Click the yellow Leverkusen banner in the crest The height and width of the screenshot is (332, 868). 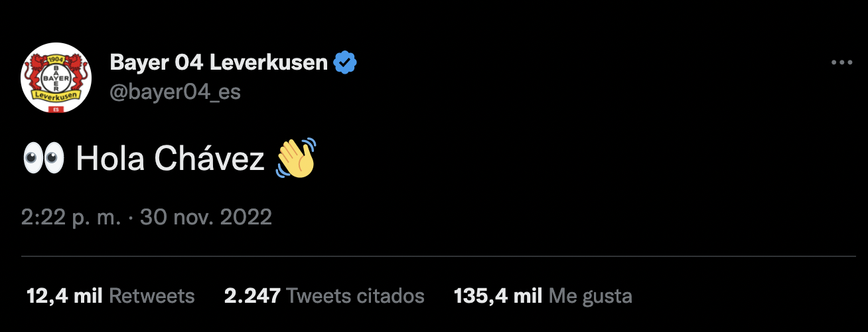56,96
